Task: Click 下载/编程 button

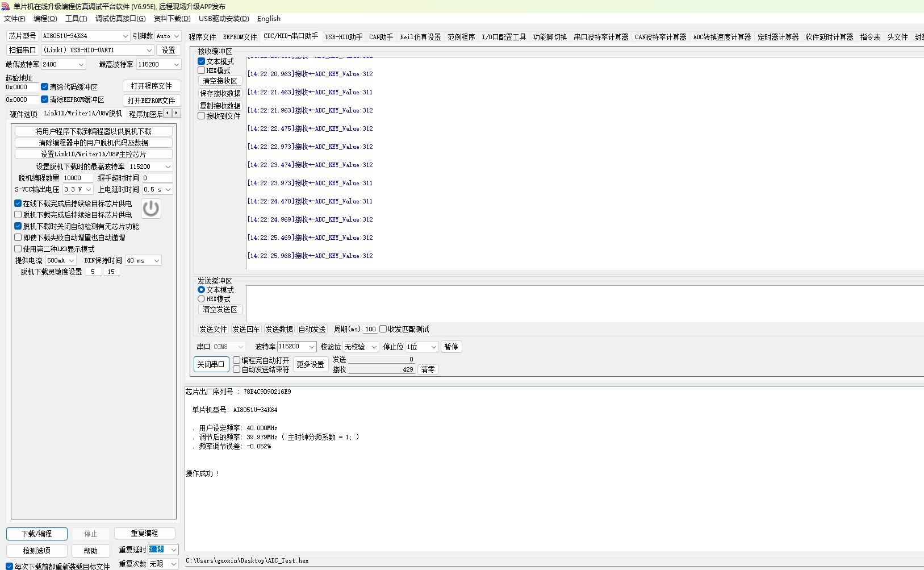Action: click(x=37, y=534)
